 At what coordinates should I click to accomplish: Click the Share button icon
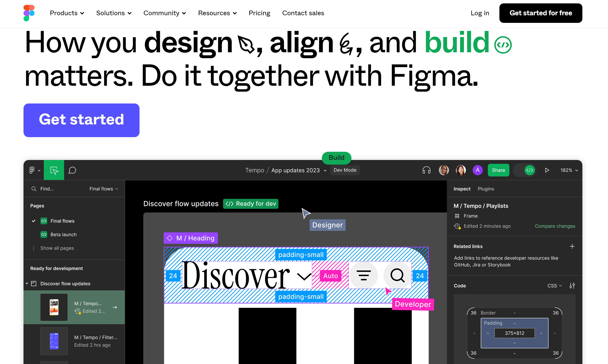click(498, 170)
